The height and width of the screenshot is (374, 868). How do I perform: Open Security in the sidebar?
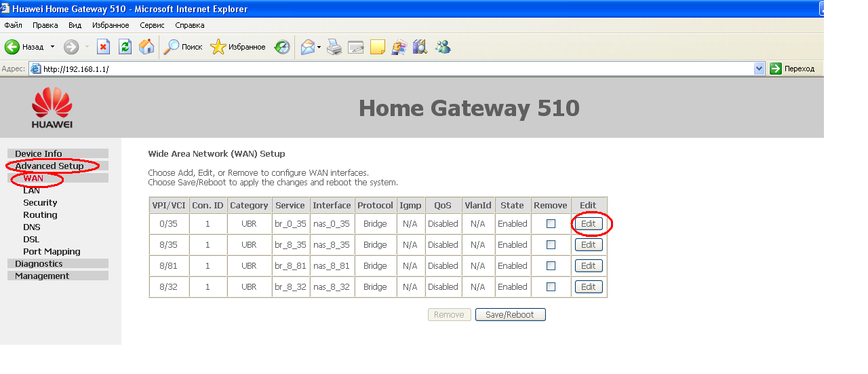40,202
